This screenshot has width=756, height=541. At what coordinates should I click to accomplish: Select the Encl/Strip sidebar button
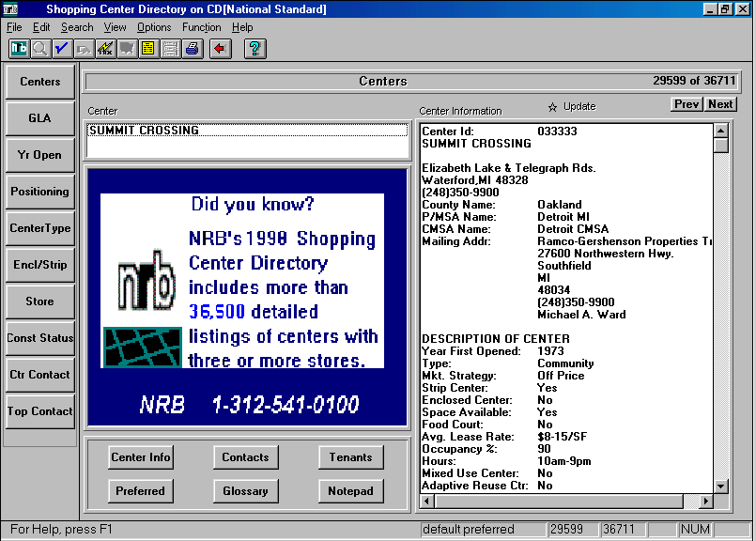(x=40, y=265)
